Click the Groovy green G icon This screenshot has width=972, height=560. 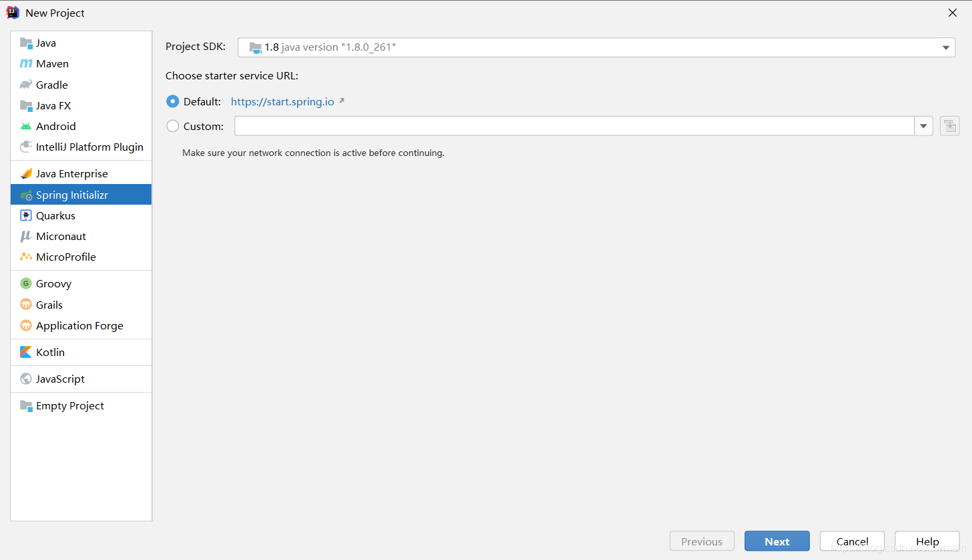point(26,283)
